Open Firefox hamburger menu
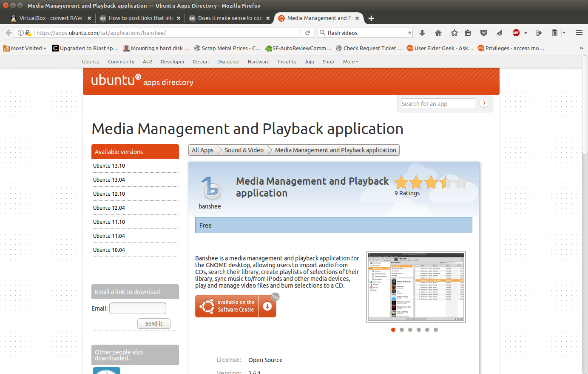Viewport: 588px width, 374px height. [579, 33]
